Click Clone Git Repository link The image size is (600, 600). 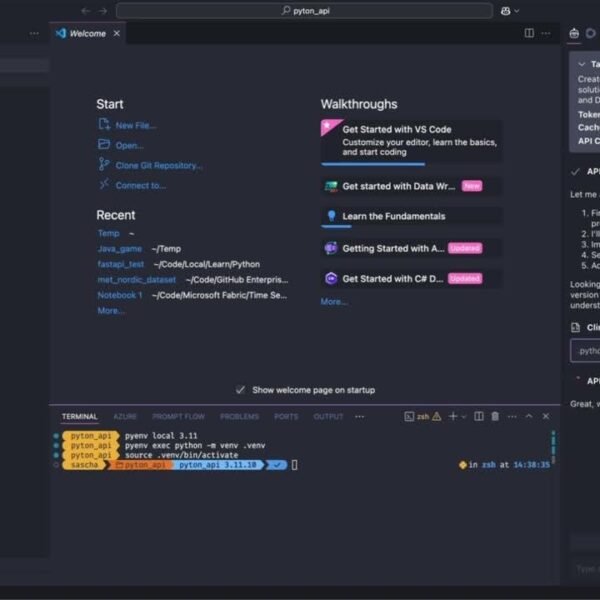pyautogui.click(x=159, y=165)
